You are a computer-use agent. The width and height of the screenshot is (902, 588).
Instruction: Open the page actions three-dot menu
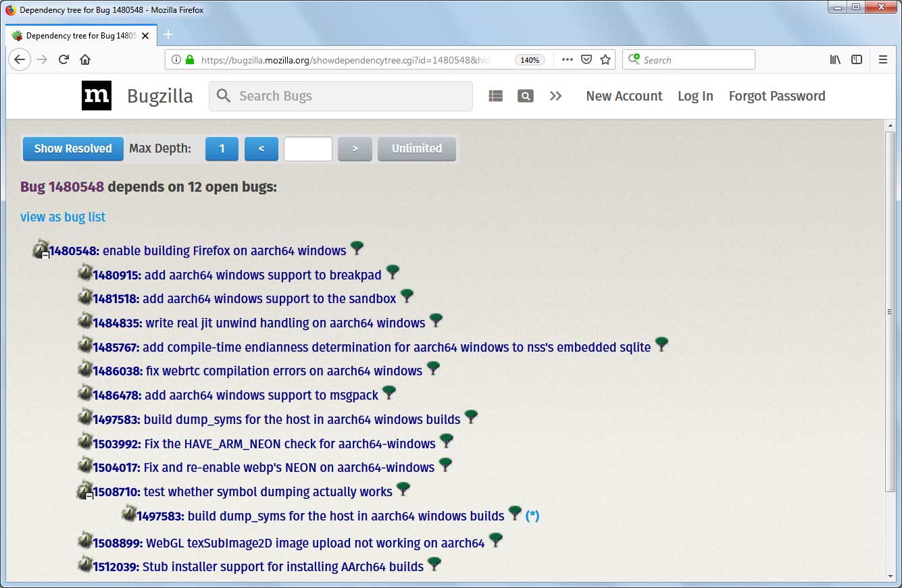coord(568,59)
